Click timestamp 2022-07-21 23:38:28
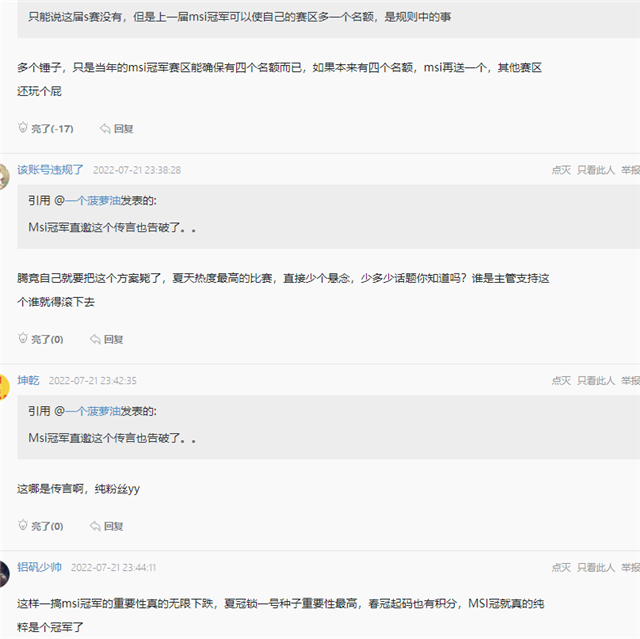The width and height of the screenshot is (640, 639). (x=137, y=171)
